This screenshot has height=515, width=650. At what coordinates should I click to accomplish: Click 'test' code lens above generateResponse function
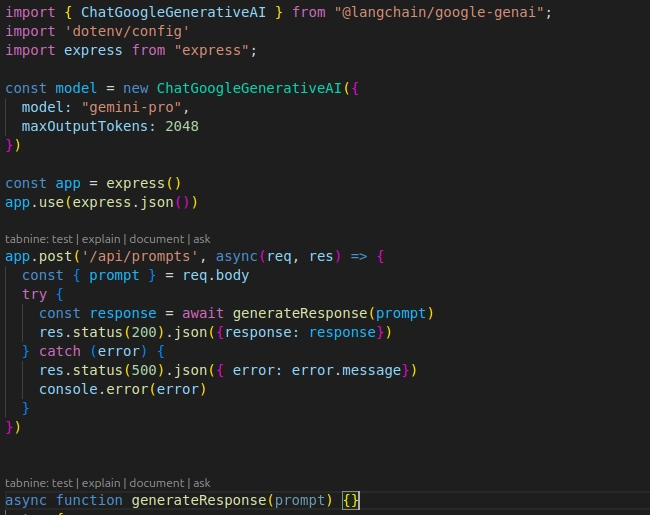64,483
